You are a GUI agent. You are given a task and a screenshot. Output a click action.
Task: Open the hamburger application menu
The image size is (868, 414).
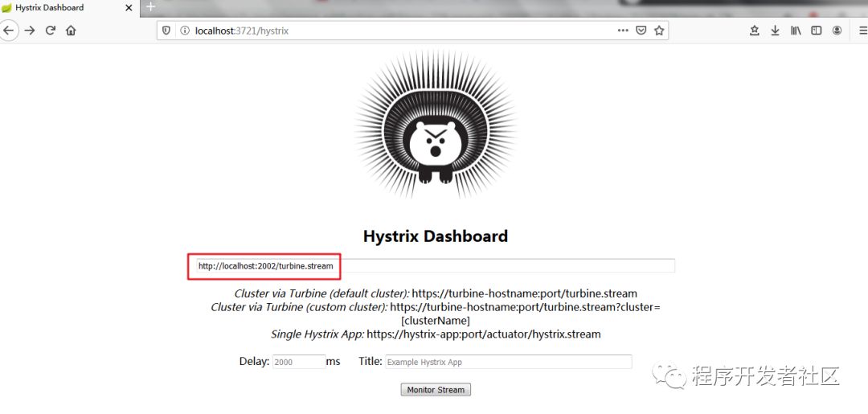coord(862,31)
